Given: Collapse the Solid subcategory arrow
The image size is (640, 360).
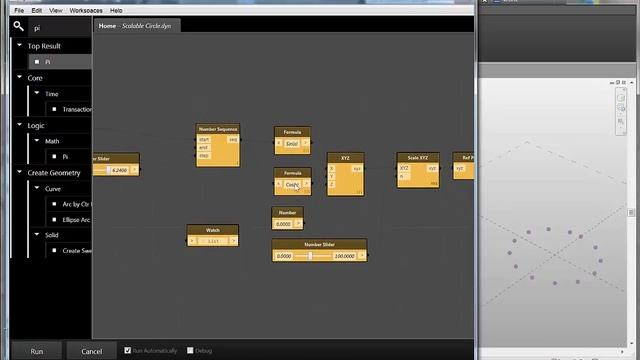Looking at the screenshot, I should [x=37, y=234].
